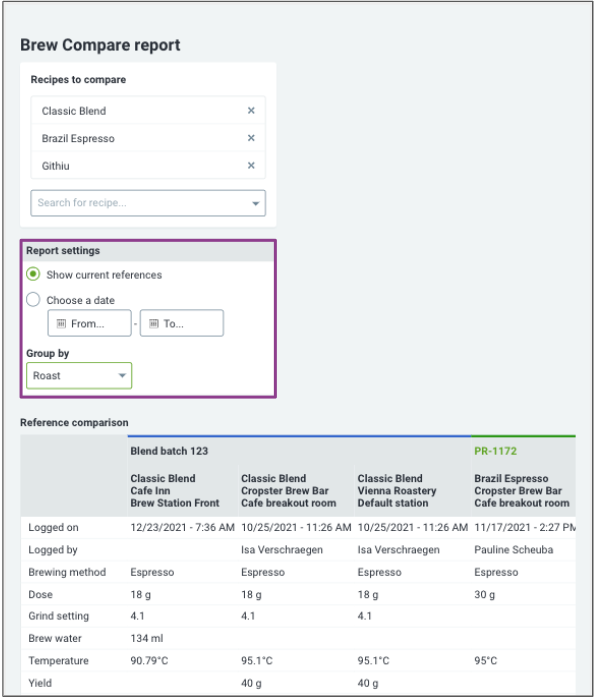This screenshot has height=699, width=595.
Task: Remove Githiu recipe with X icon
Action: click(251, 166)
